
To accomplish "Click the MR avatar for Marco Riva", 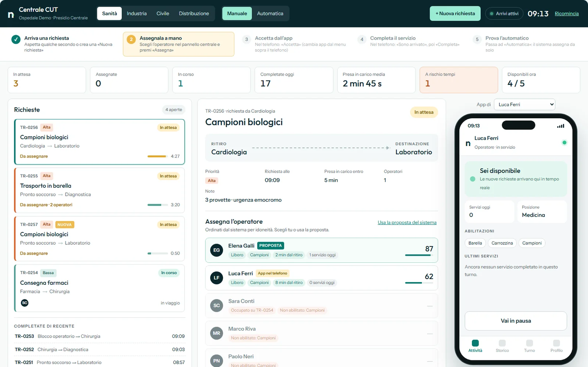I will coord(216,333).
